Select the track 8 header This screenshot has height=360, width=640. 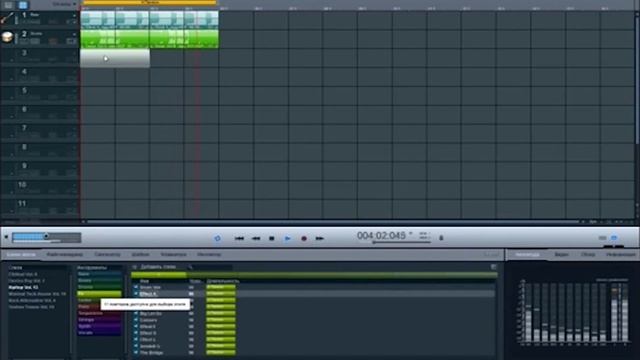click(40, 152)
